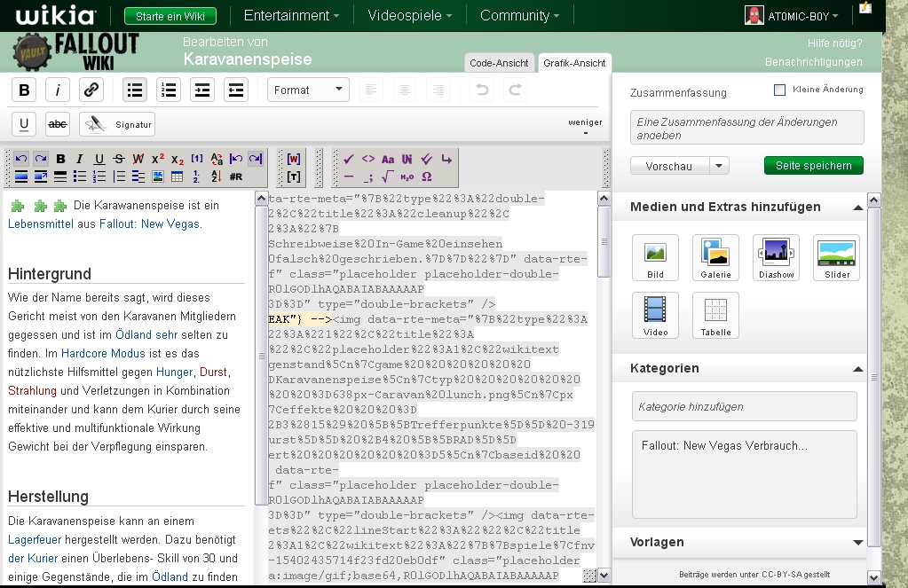Image resolution: width=908 pixels, height=588 pixels.
Task: Open the Vorschau dropdown arrow
Action: point(719,166)
